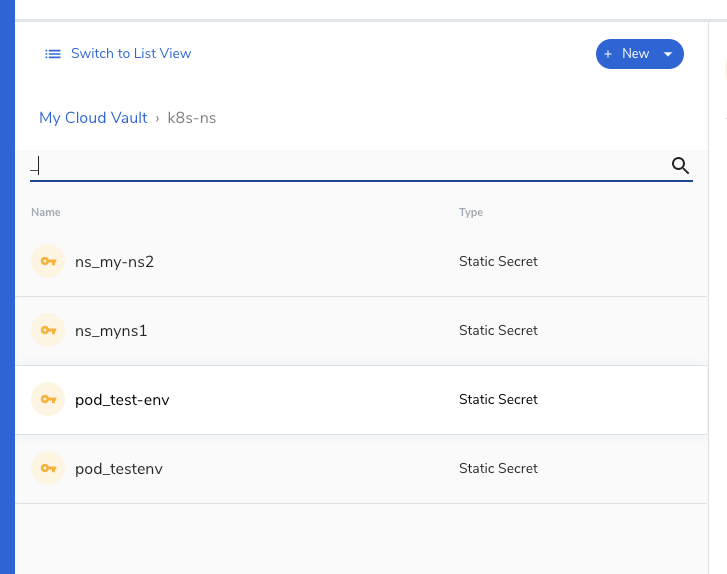Click the magnifying glass search icon
This screenshot has width=727, height=574.
click(680, 165)
